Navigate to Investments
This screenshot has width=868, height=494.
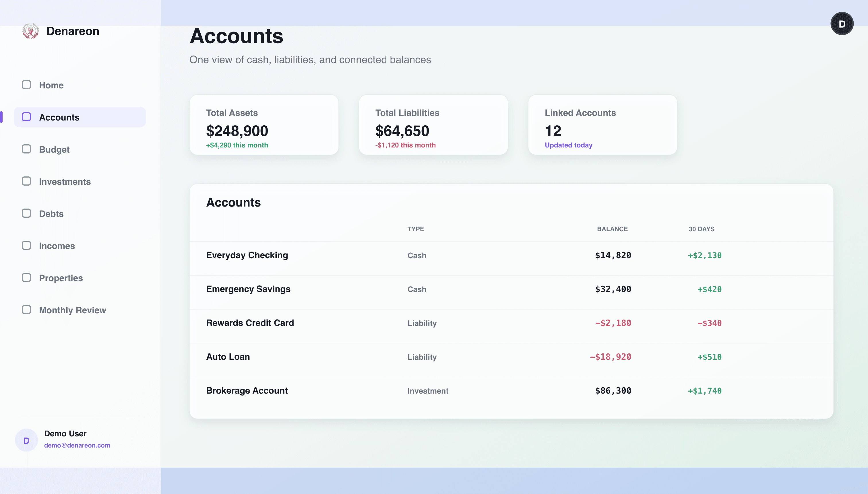(80, 182)
